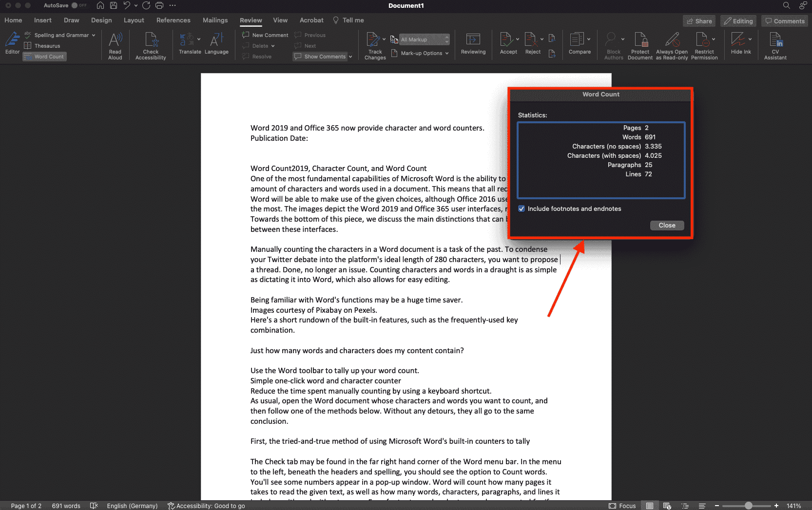Switch to the References tab

coord(173,20)
